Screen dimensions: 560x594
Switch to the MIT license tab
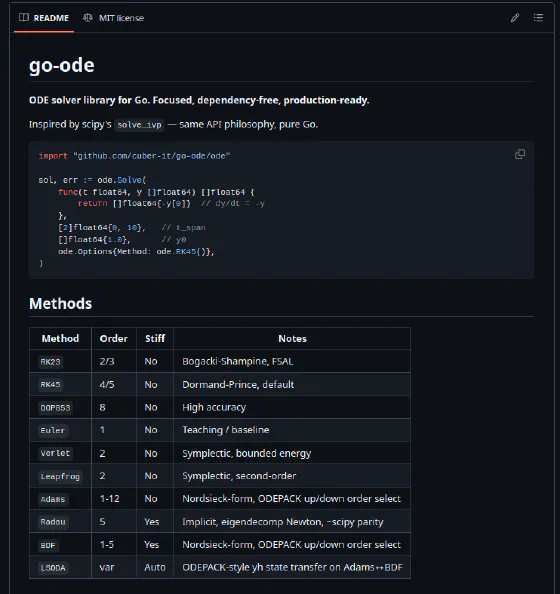(113, 18)
